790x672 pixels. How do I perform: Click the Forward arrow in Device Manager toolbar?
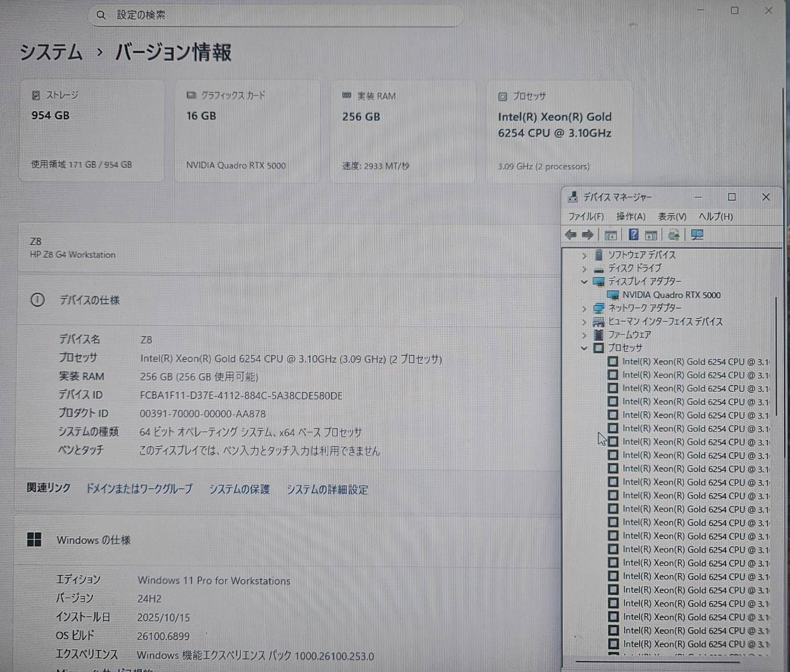(x=588, y=235)
